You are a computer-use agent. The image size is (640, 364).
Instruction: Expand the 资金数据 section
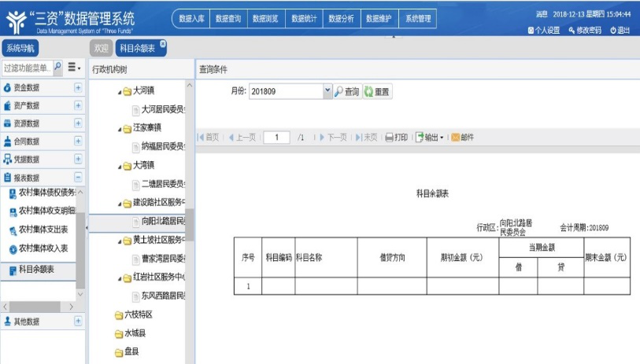click(78, 87)
